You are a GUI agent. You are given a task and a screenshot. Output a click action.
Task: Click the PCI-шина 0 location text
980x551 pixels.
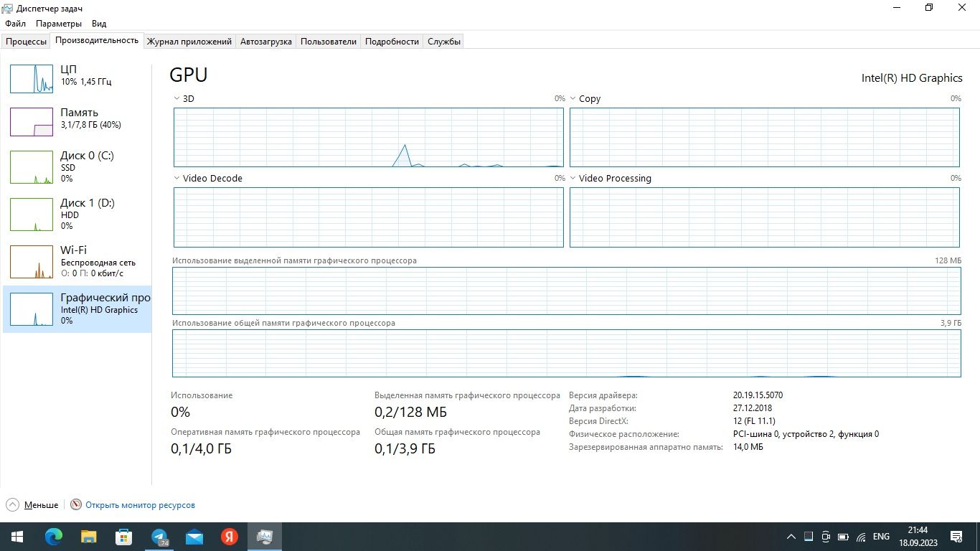(806, 434)
